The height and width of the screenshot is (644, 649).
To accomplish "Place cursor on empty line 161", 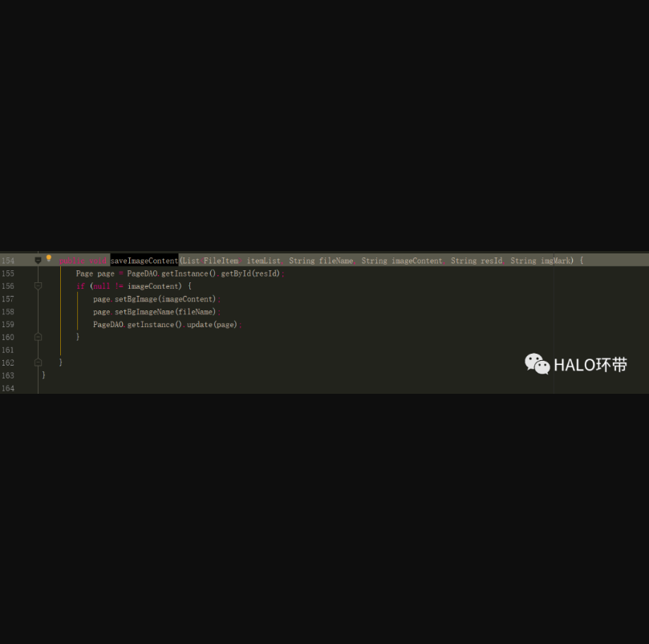I will point(160,350).
